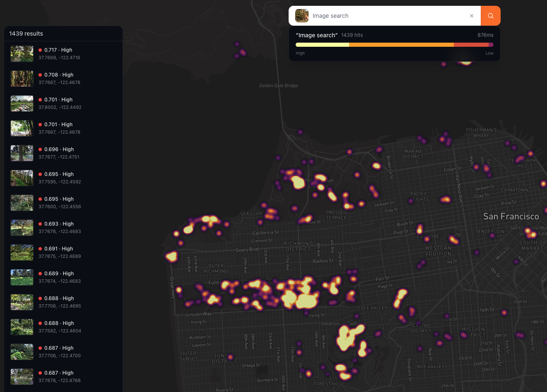Viewport: 547px width, 392px height.
Task: Open result at 37.8002, -122.4492
Action: coord(63,103)
